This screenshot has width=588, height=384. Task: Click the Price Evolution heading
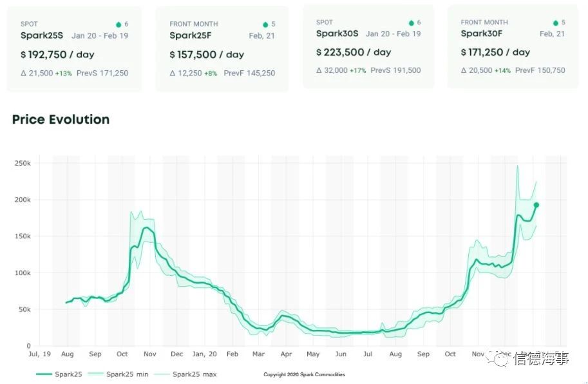point(61,119)
